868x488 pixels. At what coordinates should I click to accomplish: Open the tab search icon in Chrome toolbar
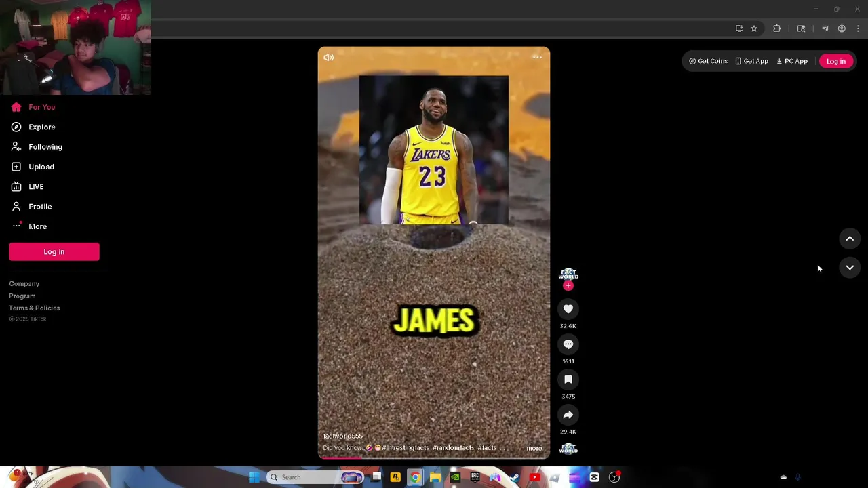801,28
